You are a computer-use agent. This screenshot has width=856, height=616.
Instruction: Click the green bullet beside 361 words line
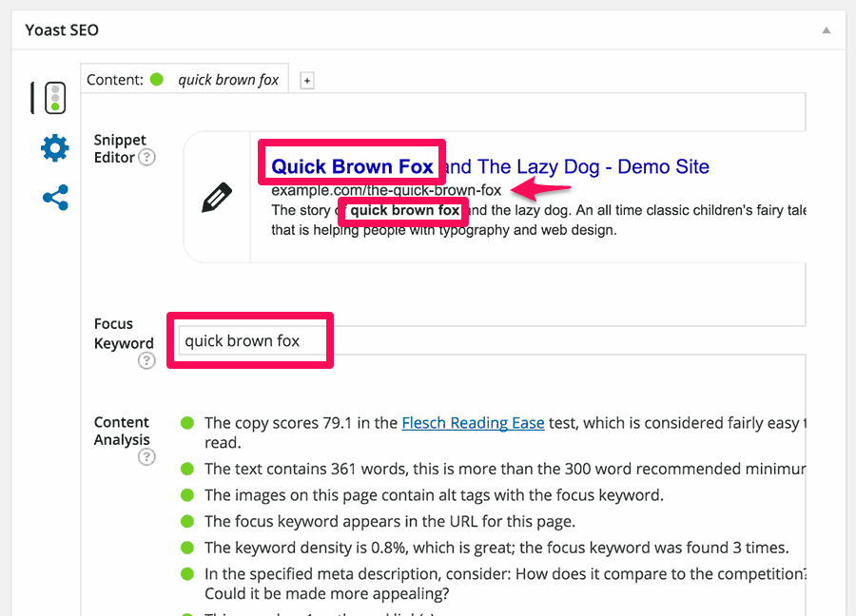click(187, 469)
